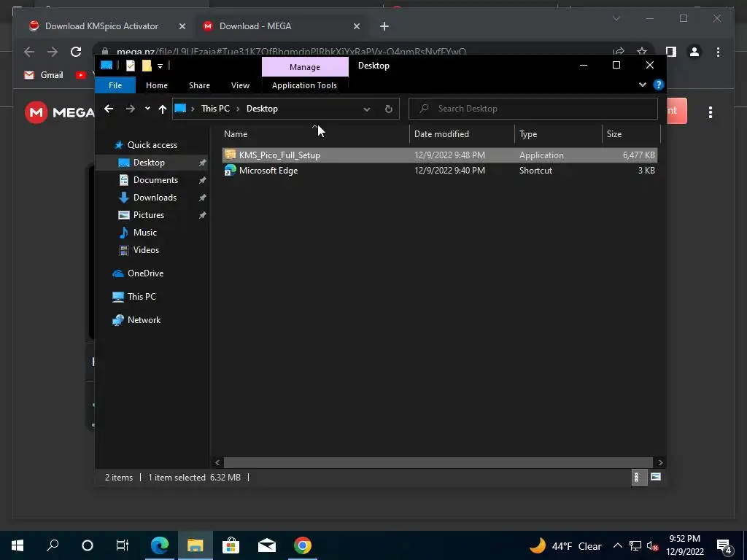
Task: Launch Microsoft Edge from the taskbar
Action: click(x=160, y=545)
